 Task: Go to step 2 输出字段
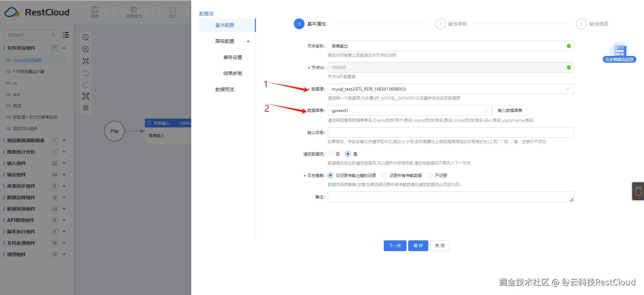click(x=451, y=24)
